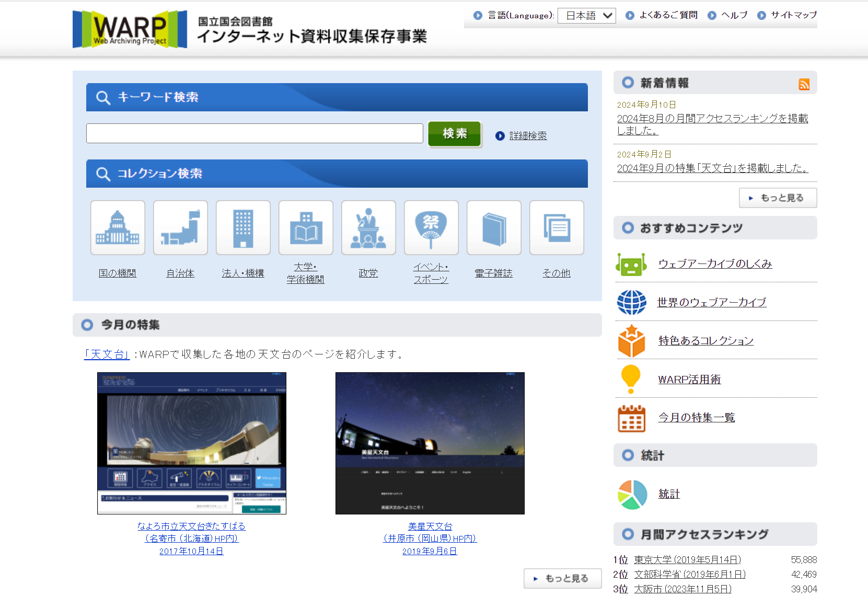
Task: Open the なよろ市立天文台きたすばる thumbnail
Action: click(192, 443)
